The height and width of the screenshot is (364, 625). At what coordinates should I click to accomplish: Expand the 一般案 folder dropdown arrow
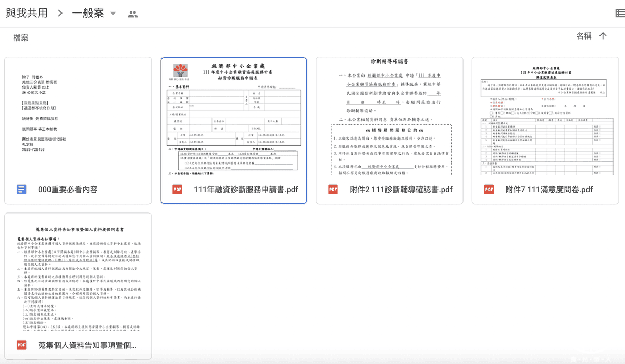[113, 14]
